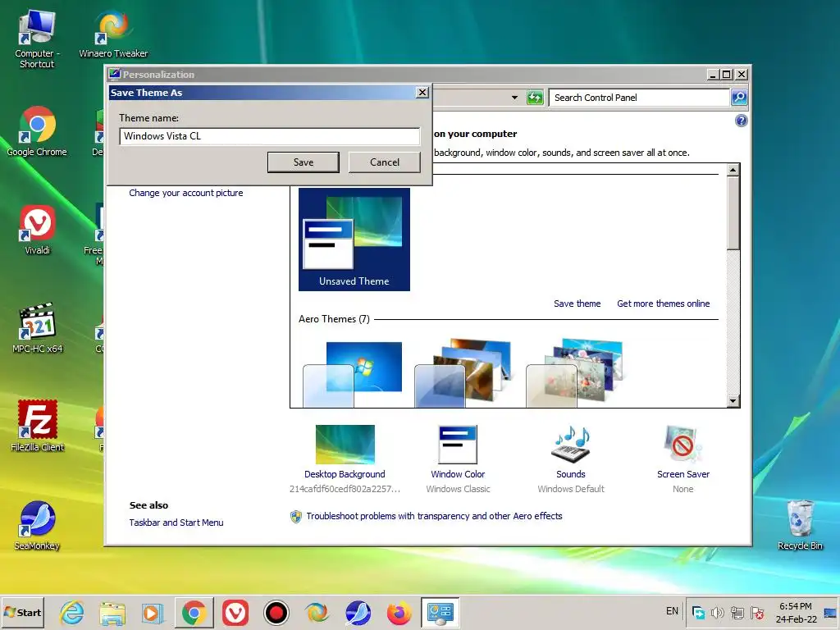Viewport: 840px width, 630px height.
Task: Click Save in Save Theme As dialog
Action: pos(304,162)
